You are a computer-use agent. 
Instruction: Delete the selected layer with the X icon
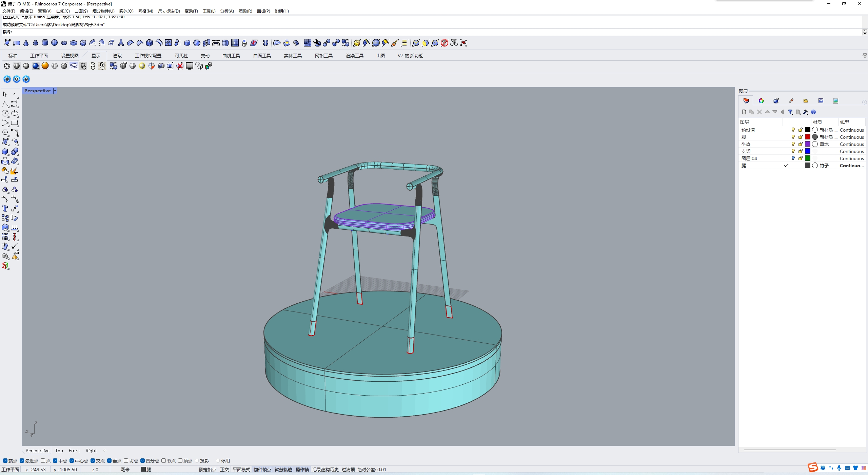click(x=759, y=112)
